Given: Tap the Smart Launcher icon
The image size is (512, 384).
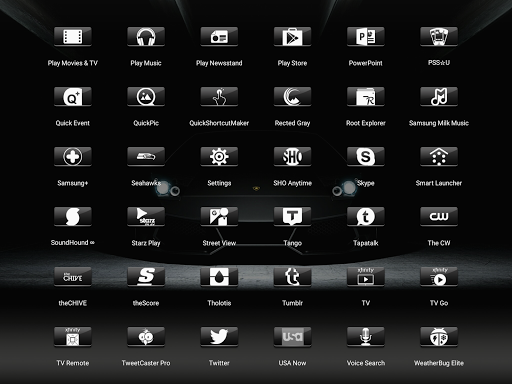Looking at the screenshot, I should click(439, 156).
